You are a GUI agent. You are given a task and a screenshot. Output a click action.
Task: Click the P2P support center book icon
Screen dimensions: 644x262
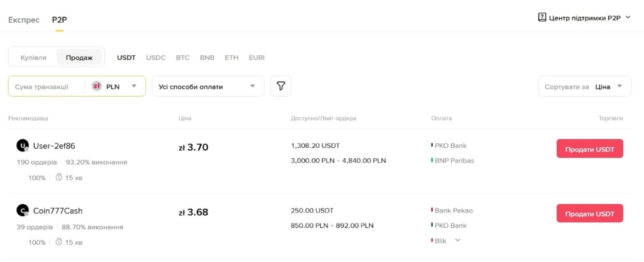pos(542,18)
